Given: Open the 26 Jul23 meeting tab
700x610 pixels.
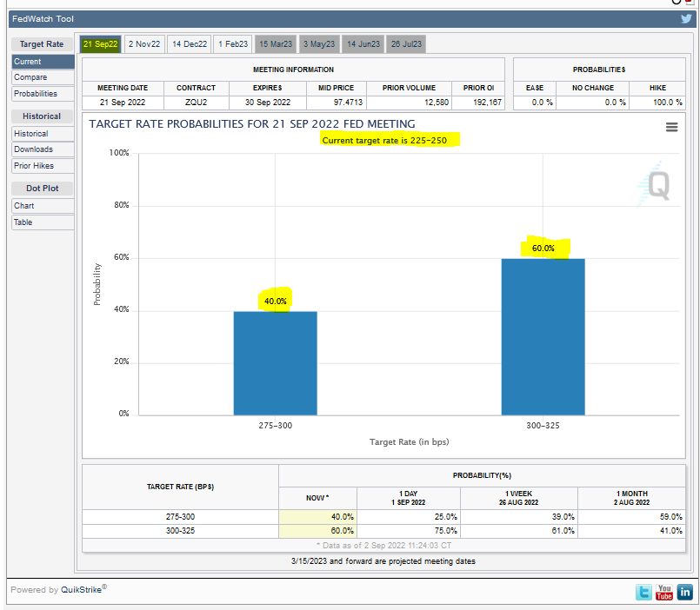Looking at the screenshot, I should (x=406, y=44).
